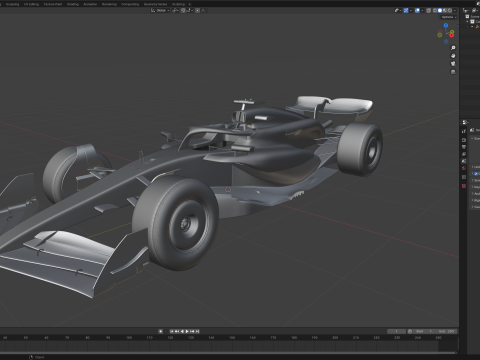Toggle snapping magnet in viewport header
The width and height of the screenshot is (480, 360).
pos(183,10)
